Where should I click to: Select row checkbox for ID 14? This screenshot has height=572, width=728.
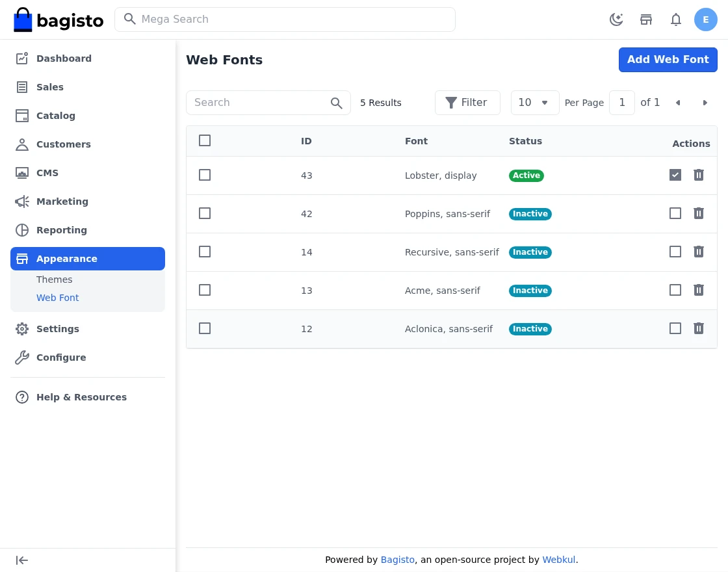(205, 252)
